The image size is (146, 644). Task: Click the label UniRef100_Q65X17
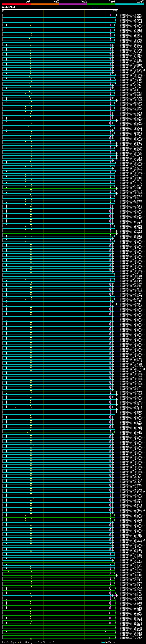coord(131,146)
